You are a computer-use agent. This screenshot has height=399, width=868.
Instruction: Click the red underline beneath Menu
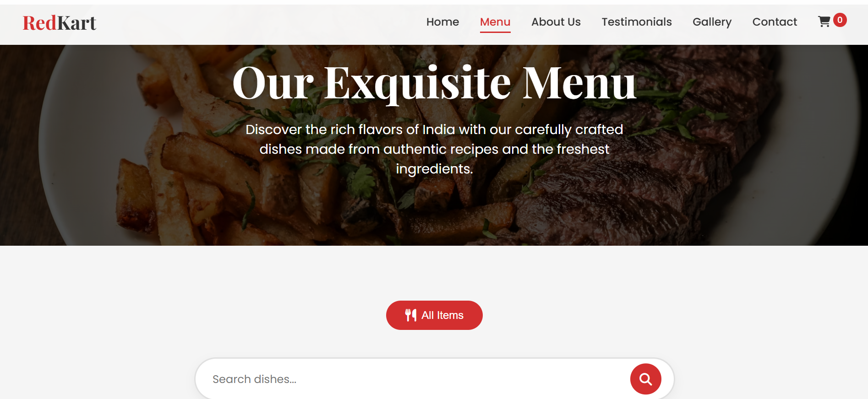click(x=495, y=32)
